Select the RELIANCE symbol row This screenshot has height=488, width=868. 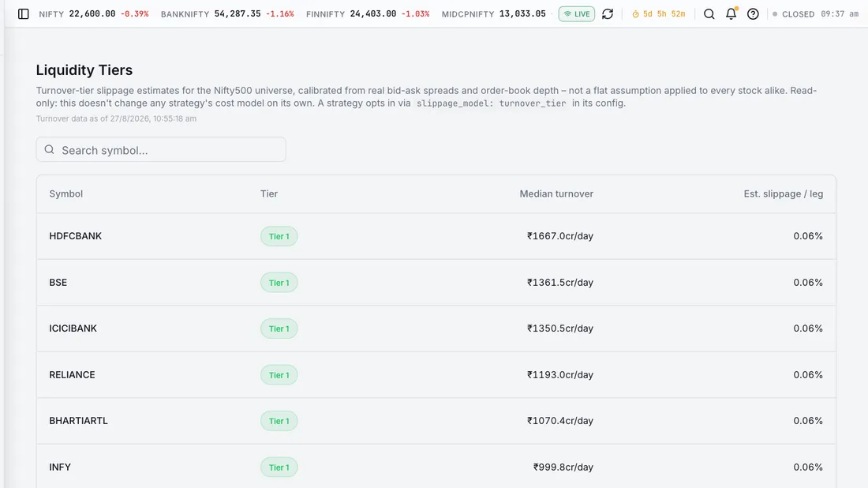[x=436, y=375]
